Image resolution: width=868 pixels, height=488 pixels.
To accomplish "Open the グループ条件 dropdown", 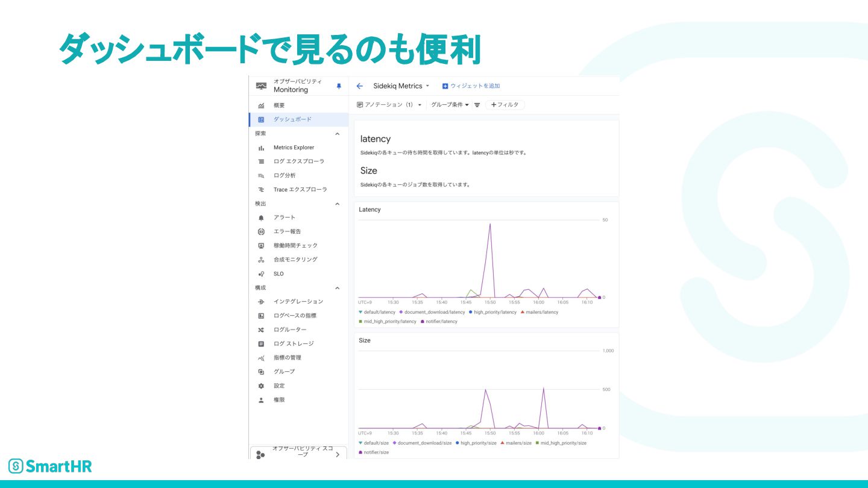I will pos(450,105).
